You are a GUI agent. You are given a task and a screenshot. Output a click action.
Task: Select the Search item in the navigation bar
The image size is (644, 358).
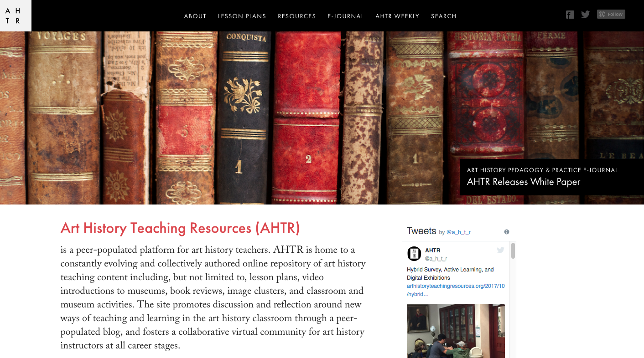click(443, 16)
